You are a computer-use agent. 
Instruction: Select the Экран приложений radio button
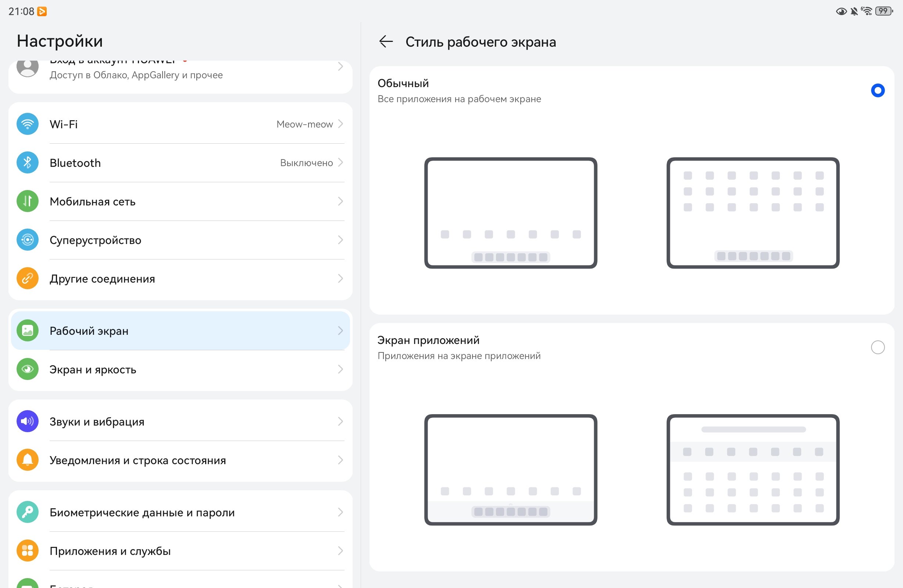[x=878, y=348]
